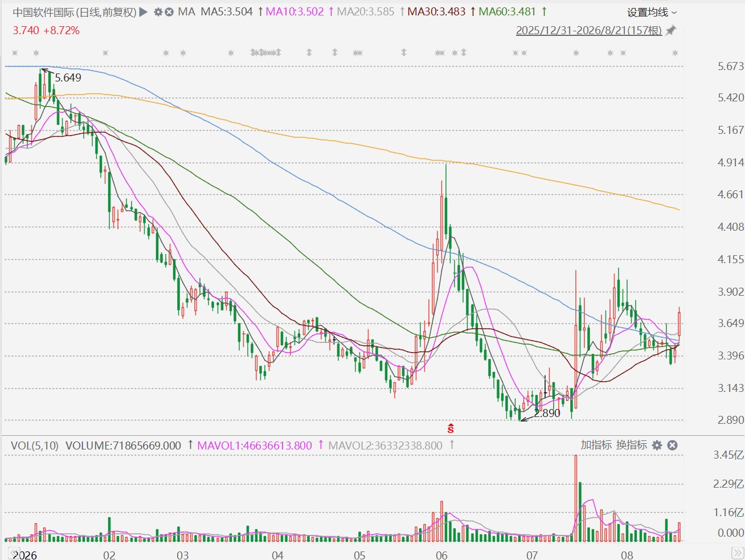Pin the date range with pushpin icon
The image size is (745, 560).
point(671,30)
